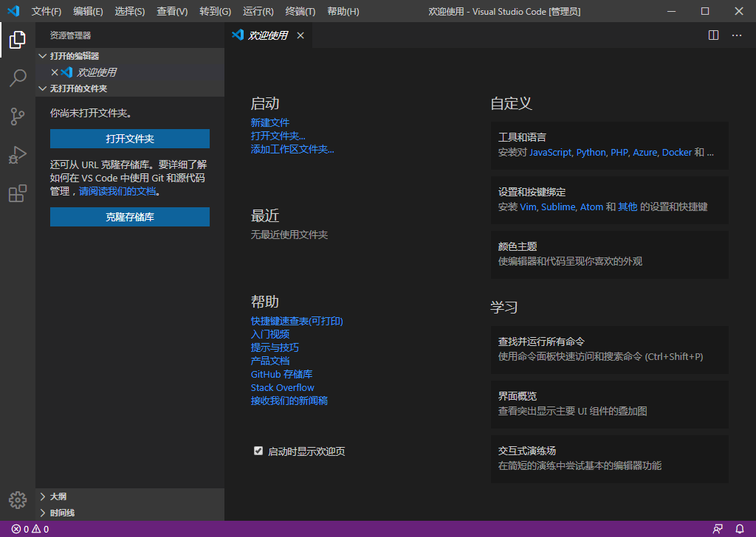Image resolution: width=756 pixels, height=537 pixels.
Task: Open the 入门视频 link
Action: [270, 334]
